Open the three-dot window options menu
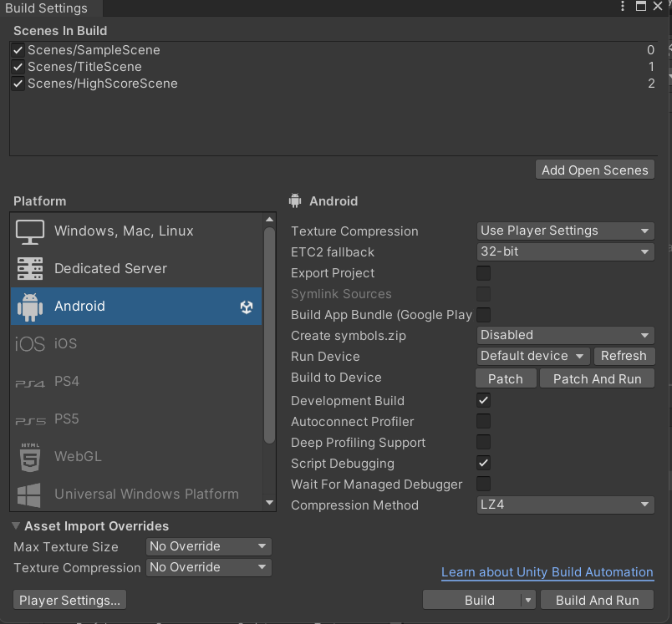Screen dimensions: 672x624 pyautogui.click(x=623, y=6)
